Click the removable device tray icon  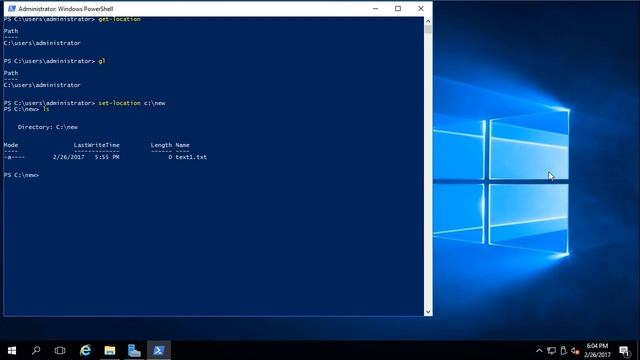click(563, 350)
